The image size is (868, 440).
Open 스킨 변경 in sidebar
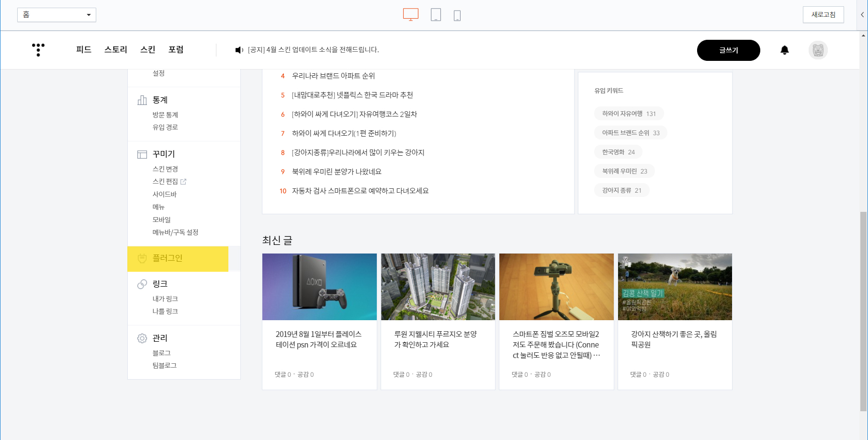coord(165,169)
